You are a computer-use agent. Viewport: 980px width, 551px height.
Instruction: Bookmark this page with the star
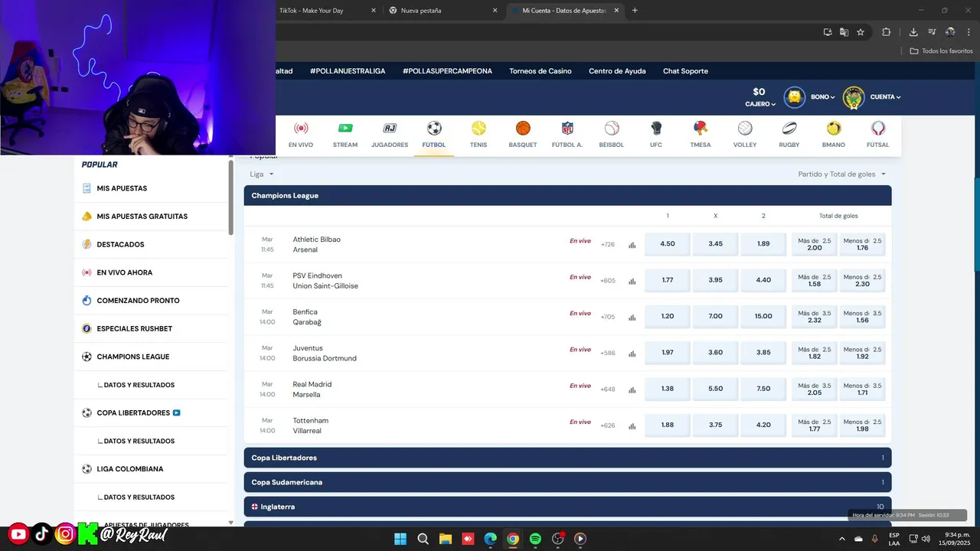(x=861, y=32)
